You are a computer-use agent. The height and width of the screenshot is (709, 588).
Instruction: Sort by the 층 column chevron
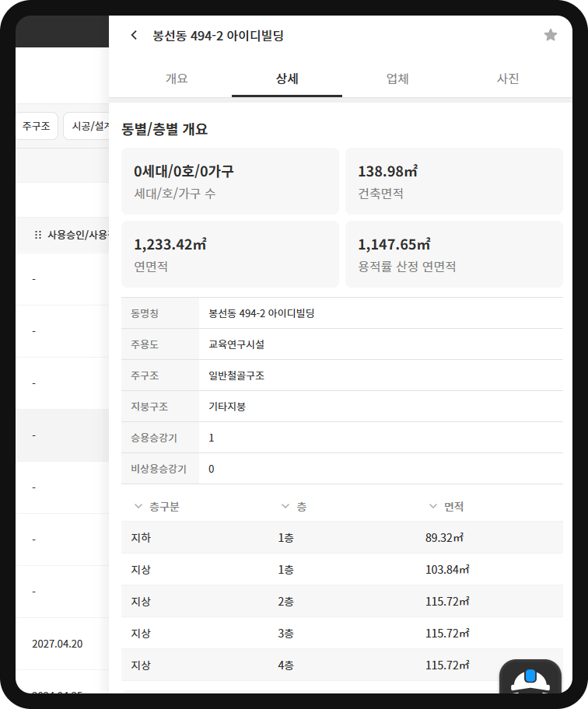285,506
